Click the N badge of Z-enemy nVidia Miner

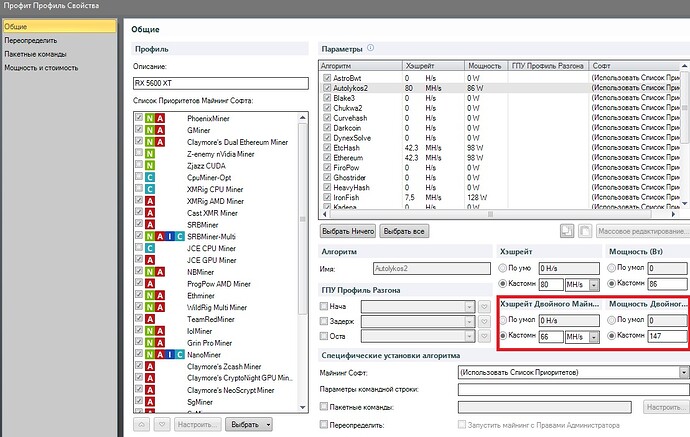(x=150, y=154)
